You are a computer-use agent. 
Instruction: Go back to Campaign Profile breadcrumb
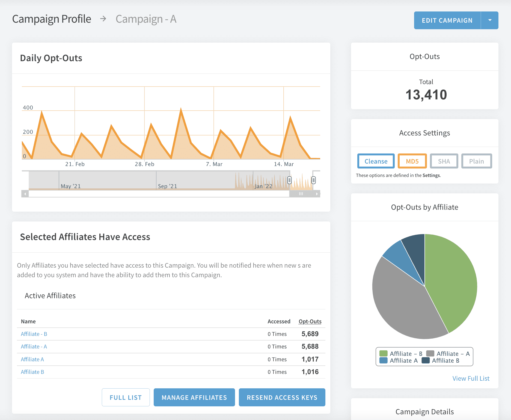tap(52, 19)
